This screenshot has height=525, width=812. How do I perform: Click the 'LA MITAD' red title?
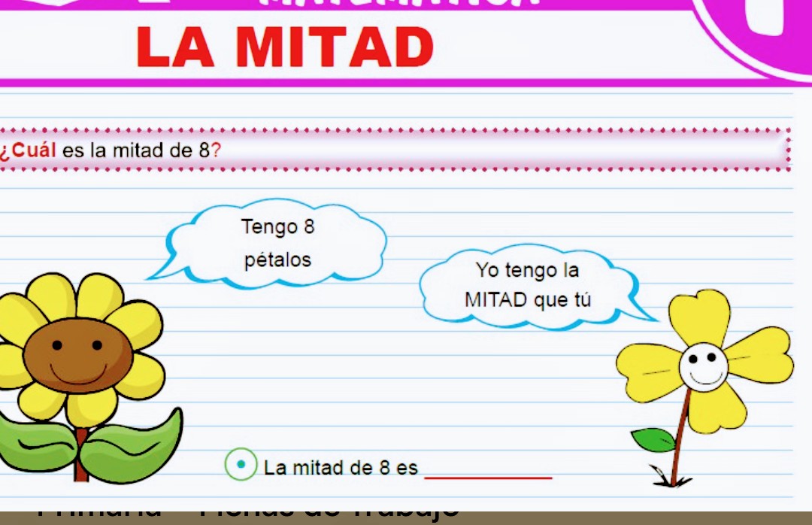pyautogui.click(x=285, y=47)
